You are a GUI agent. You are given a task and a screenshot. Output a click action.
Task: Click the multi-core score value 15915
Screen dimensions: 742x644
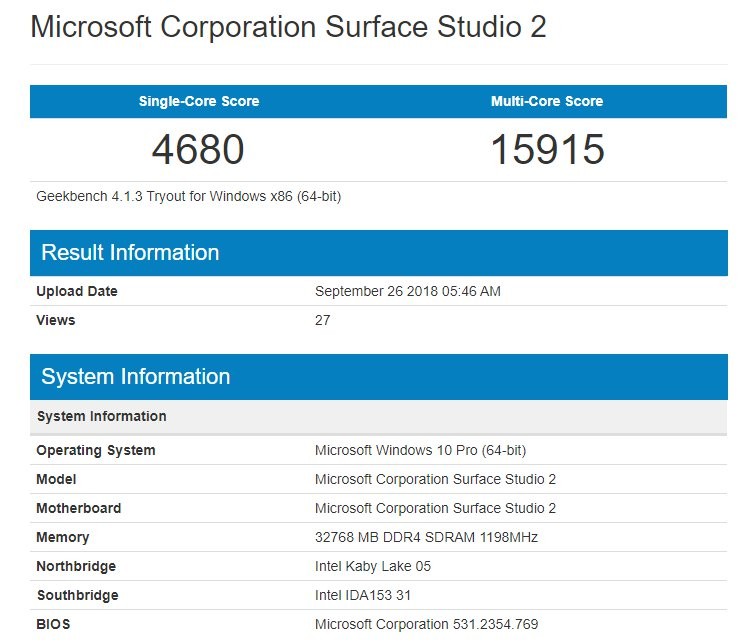[548, 150]
